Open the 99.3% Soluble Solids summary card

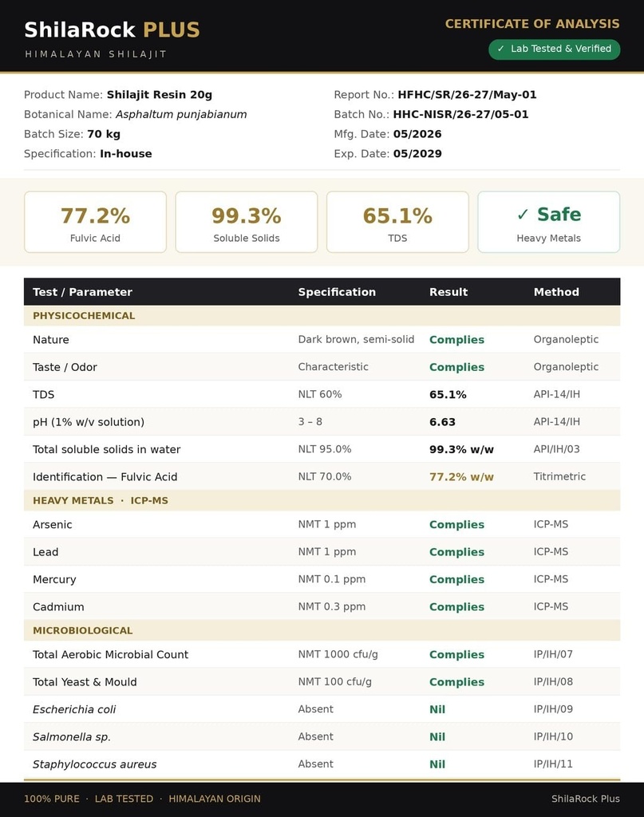pyautogui.click(x=247, y=222)
